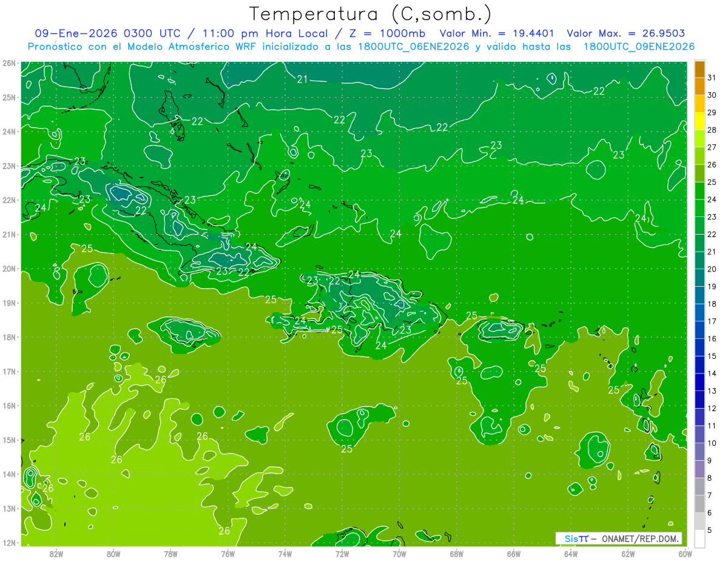Click the teal colorbar swatch between 19 and 20
The width and height of the screenshot is (728, 562).
(x=699, y=278)
